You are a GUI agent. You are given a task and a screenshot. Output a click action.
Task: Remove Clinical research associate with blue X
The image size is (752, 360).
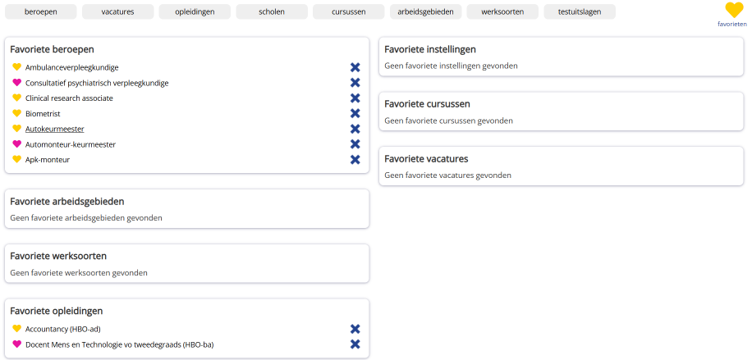pos(355,98)
